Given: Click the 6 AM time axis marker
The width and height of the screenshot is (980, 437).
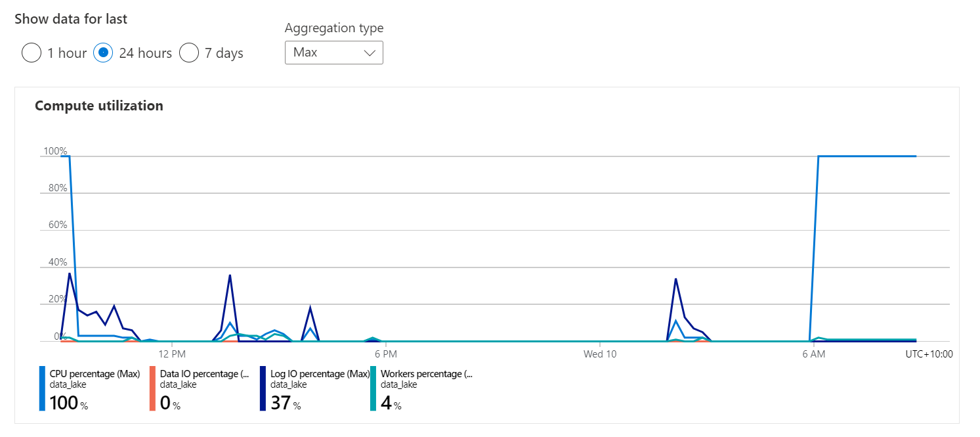Looking at the screenshot, I should 814,354.
